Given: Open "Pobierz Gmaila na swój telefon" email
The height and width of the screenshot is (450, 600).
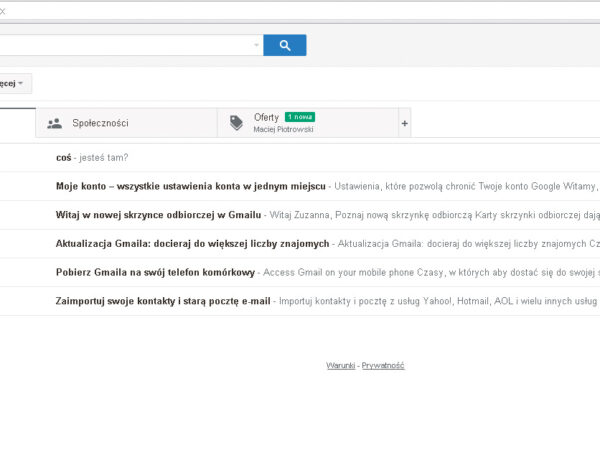Looking at the screenshot, I should [x=156, y=272].
